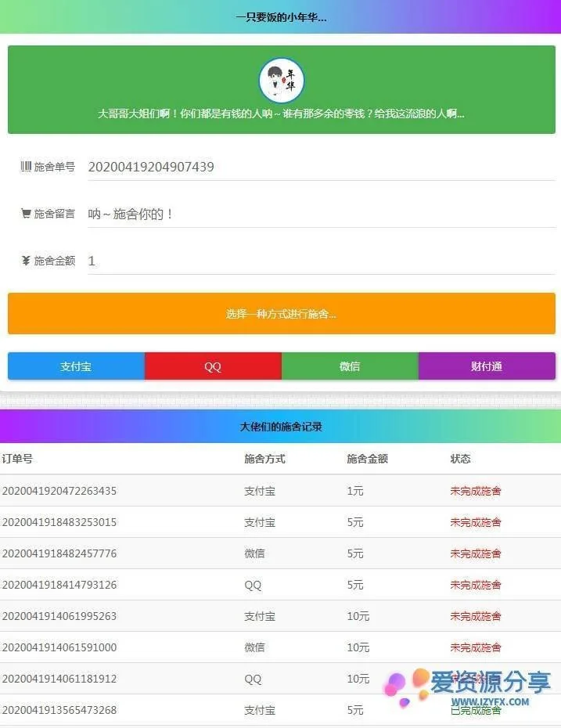561x728 pixels.
Task: Click the 未完成施舍 status in first row
Action: coord(475,491)
